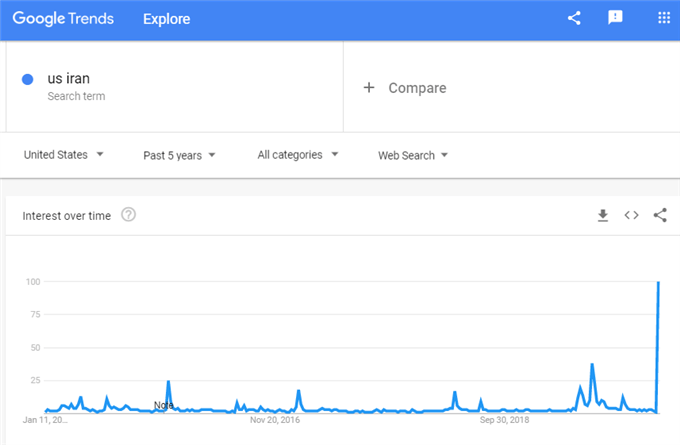Click the embed code icon

pyautogui.click(x=631, y=215)
